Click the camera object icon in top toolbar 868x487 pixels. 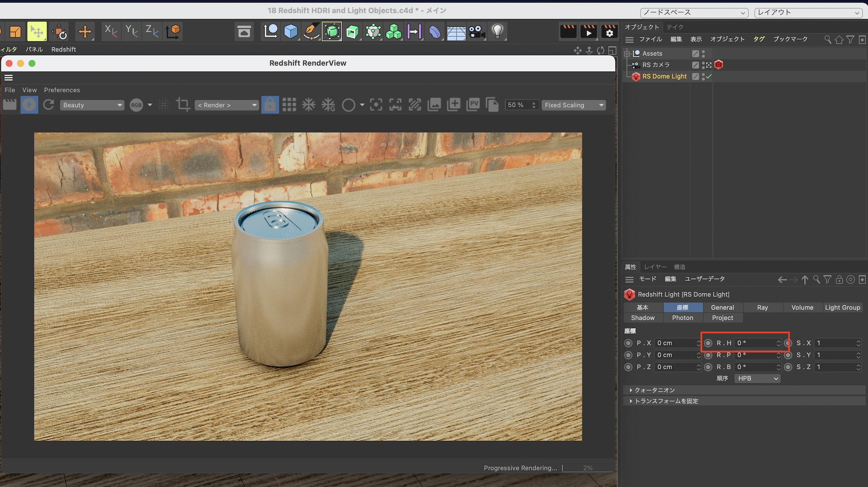(477, 31)
